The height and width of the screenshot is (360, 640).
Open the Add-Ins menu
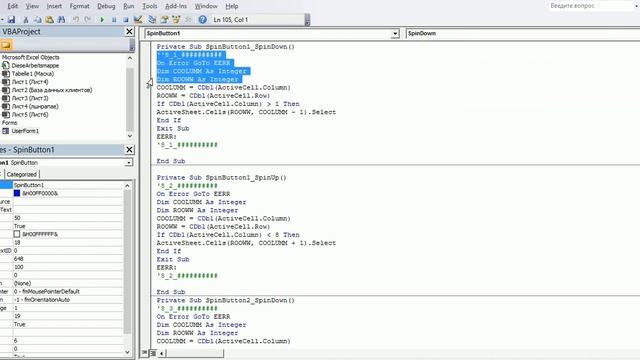pos(176,6)
